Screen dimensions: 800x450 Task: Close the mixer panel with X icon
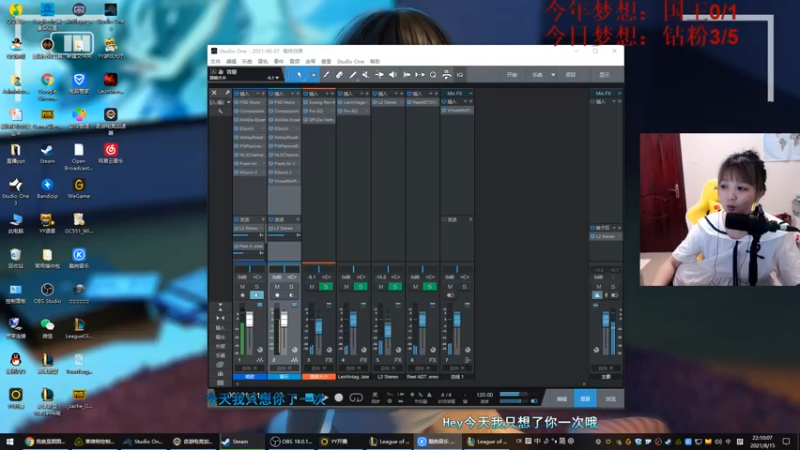(x=214, y=93)
